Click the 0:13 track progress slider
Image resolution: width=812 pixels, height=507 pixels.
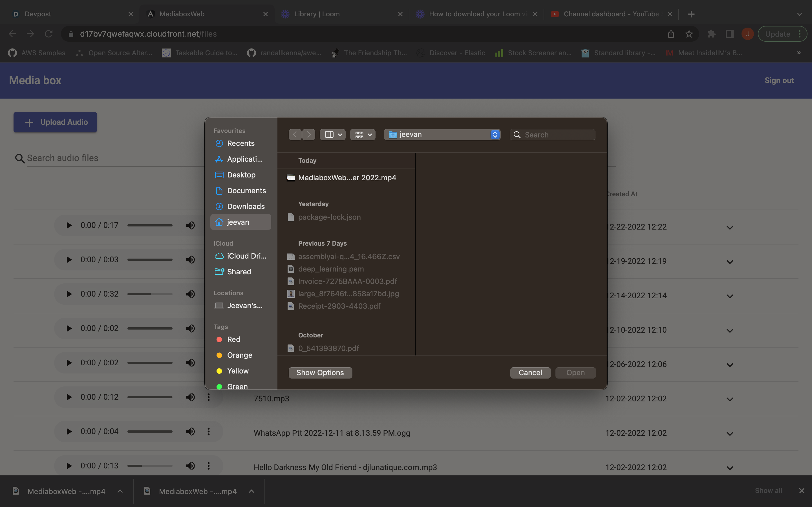[150, 466]
